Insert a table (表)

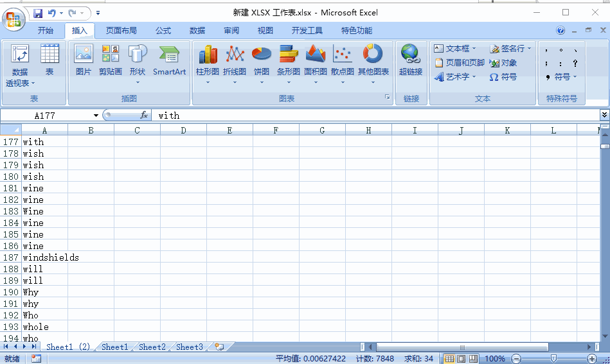(x=49, y=60)
